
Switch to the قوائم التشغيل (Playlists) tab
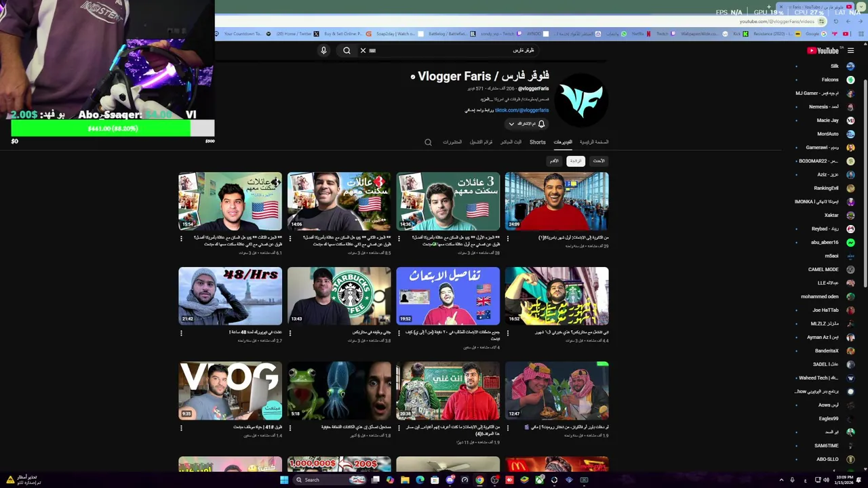click(x=481, y=142)
